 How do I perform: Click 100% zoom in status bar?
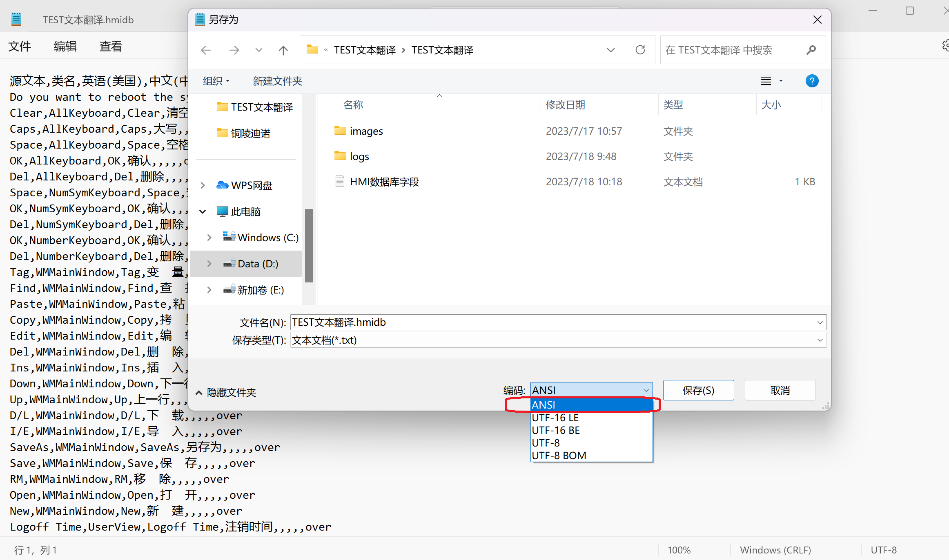click(679, 550)
